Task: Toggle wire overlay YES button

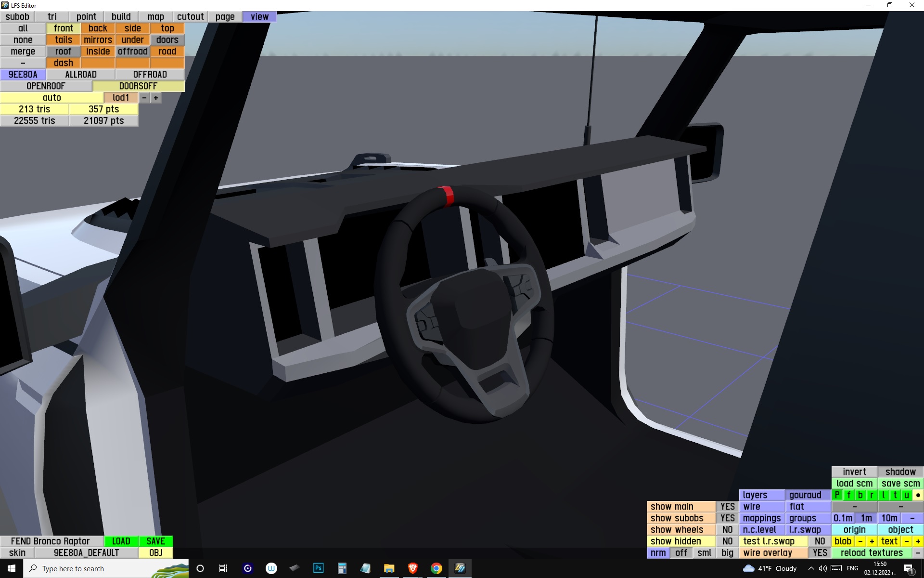Action: click(820, 553)
